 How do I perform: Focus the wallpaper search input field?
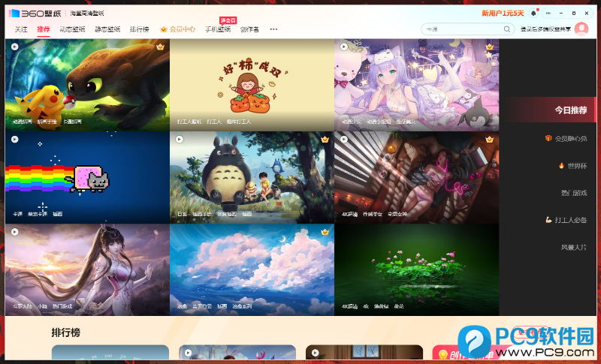[463, 29]
